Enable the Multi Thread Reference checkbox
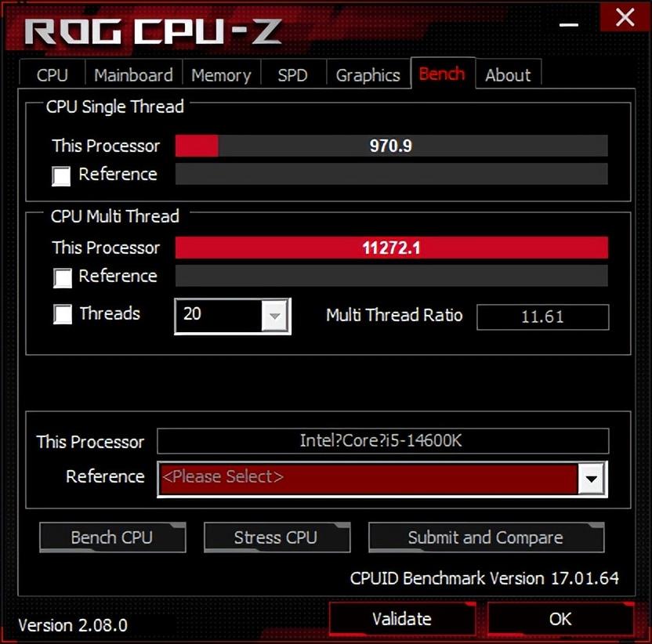The image size is (652, 644). 63,278
